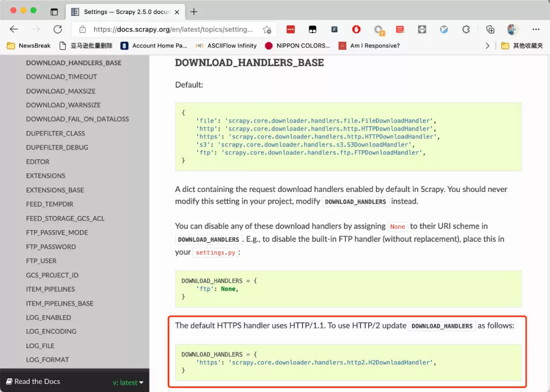Image resolution: width=550 pixels, height=392 pixels.
Task: Go to FEED_TEMPDIR in sidebar
Action: point(49,205)
